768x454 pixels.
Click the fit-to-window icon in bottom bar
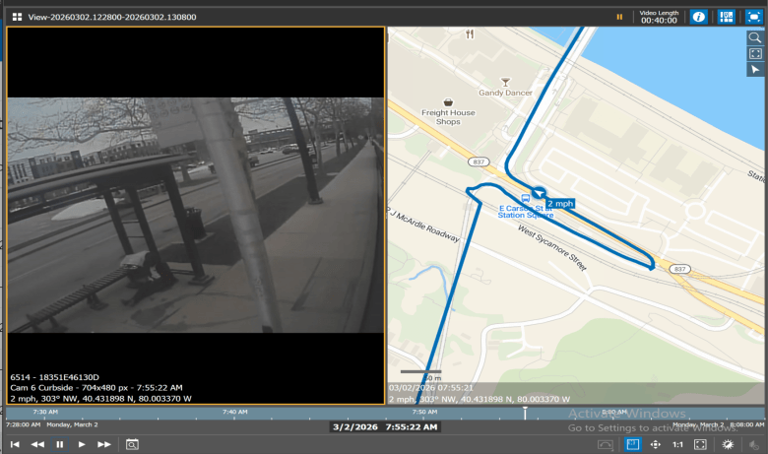pos(700,444)
